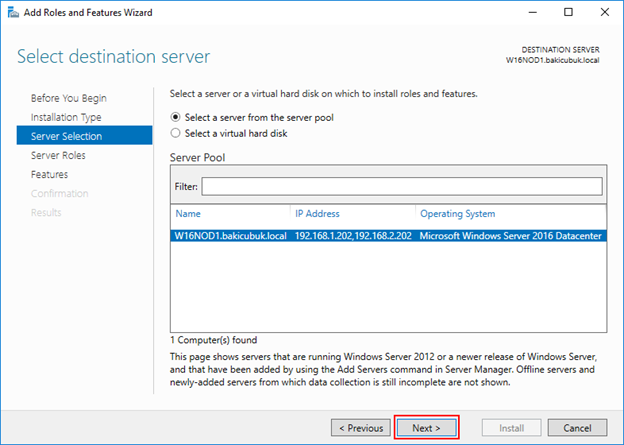Select the Server Selection step

(x=84, y=135)
